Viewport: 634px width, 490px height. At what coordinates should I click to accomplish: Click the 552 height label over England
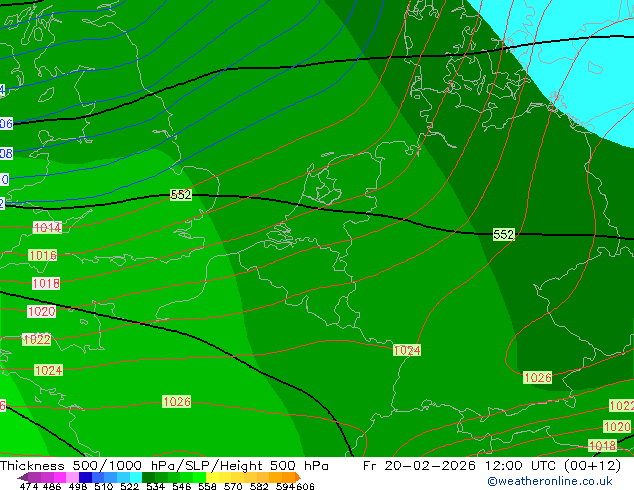tap(181, 194)
